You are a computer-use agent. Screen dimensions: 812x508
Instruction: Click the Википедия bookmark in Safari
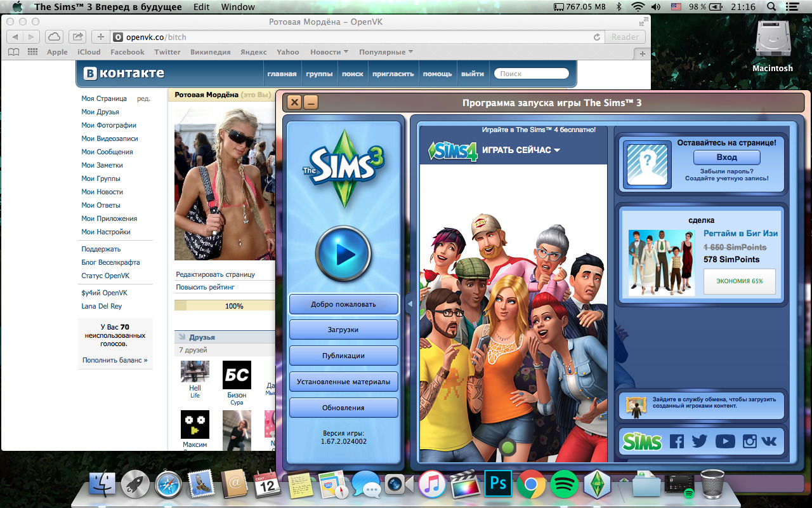pyautogui.click(x=210, y=52)
